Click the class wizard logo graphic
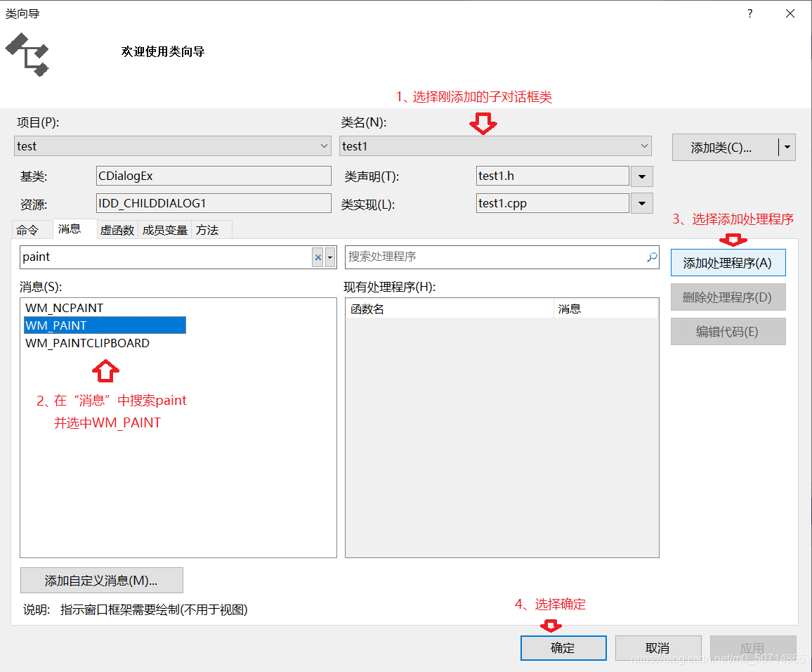Image resolution: width=812 pixels, height=672 pixels. click(27, 55)
